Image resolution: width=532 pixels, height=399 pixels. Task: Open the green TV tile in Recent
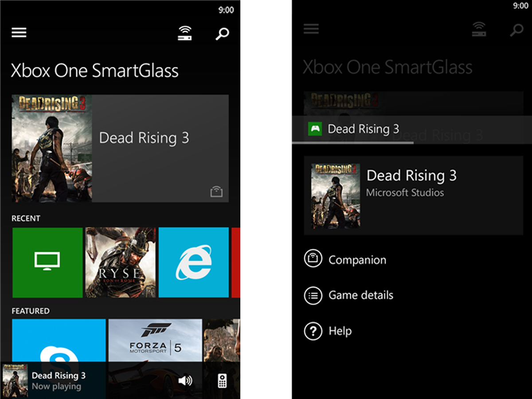click(47, 262)
